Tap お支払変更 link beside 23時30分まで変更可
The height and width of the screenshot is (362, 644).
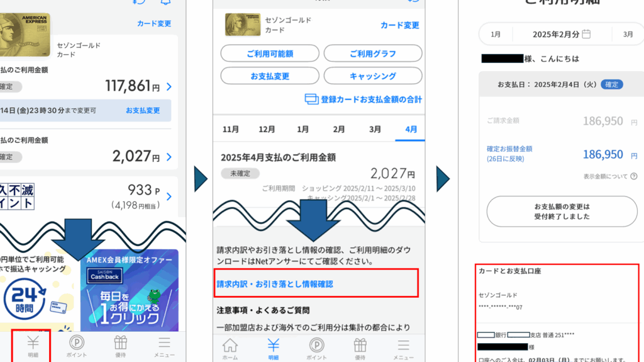point(143,110)
